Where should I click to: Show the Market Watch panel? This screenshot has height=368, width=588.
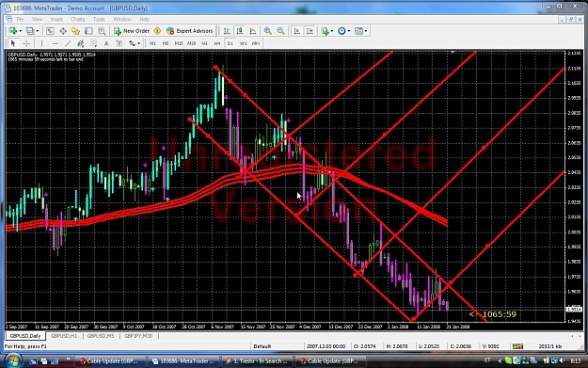pos(50,31)
